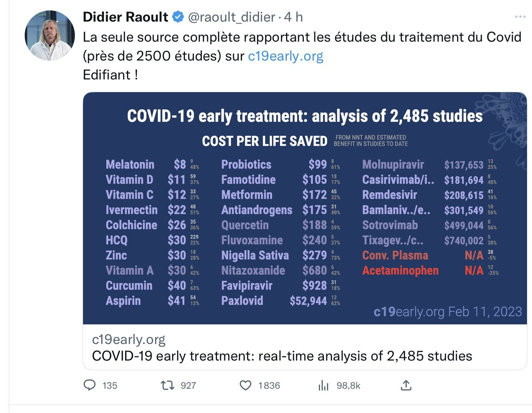The image size is (532, 413).
Task: Click the retweet arrows icon
Action: [x=168, y=385]
